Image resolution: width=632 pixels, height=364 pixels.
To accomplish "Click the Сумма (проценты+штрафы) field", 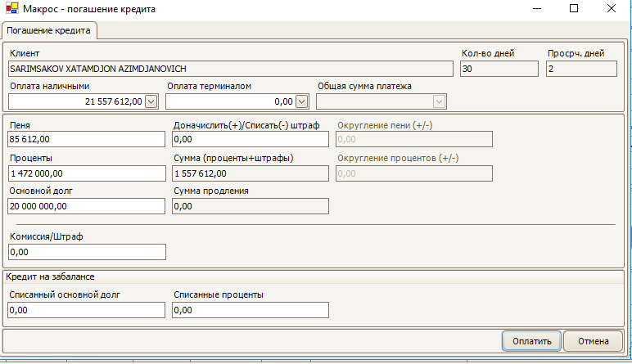I will (x=251, y=173).
